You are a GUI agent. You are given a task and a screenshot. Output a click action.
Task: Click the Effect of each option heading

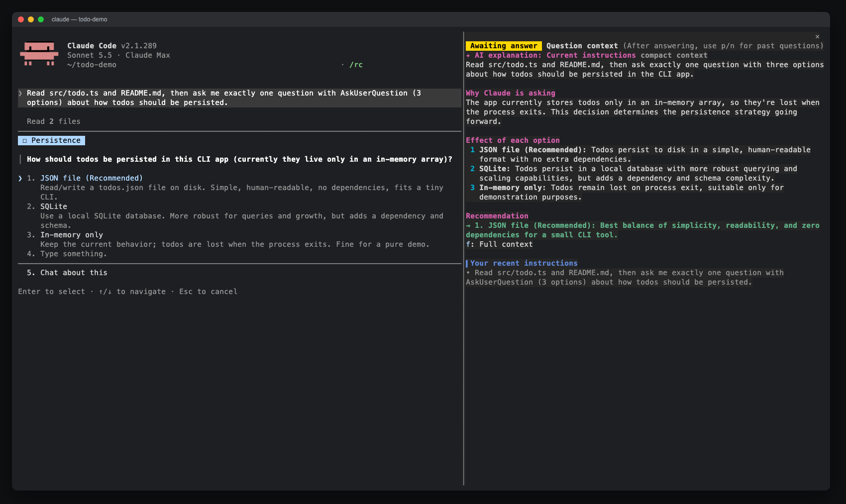513,140
